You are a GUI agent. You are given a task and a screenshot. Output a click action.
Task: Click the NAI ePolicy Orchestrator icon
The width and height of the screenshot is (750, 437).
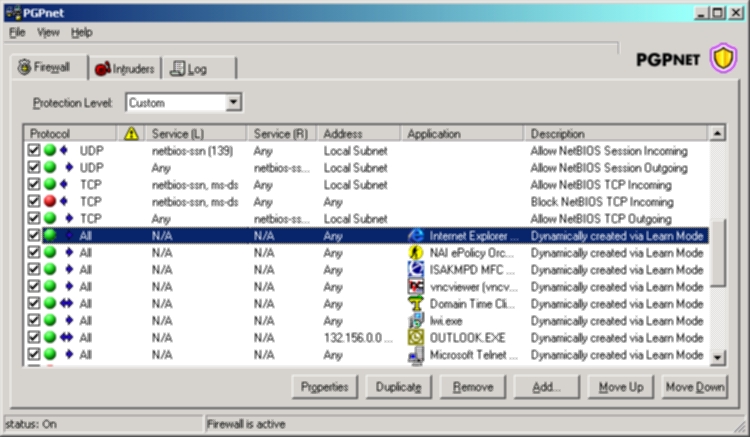pos(416,253)
